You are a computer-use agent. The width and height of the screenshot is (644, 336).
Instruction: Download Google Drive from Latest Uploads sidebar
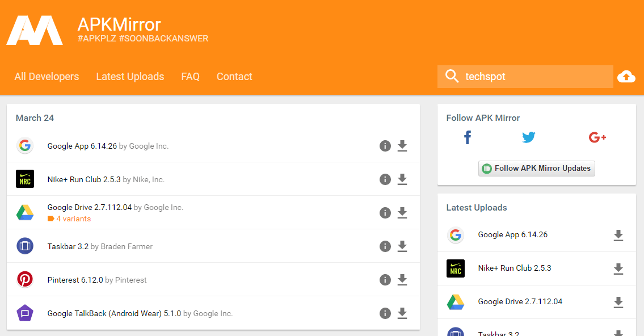pos(618,303)
